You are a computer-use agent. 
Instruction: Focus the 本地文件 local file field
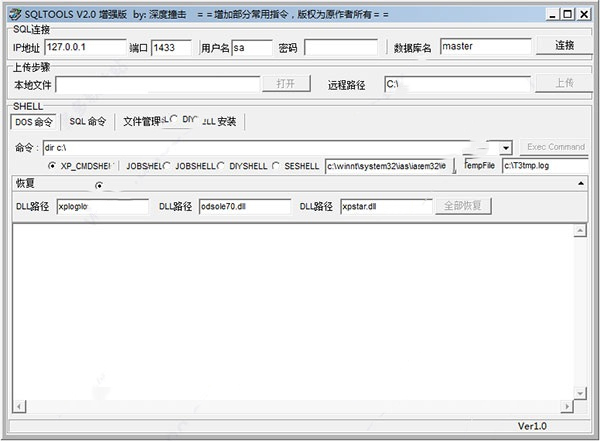(x=157, y=84)
